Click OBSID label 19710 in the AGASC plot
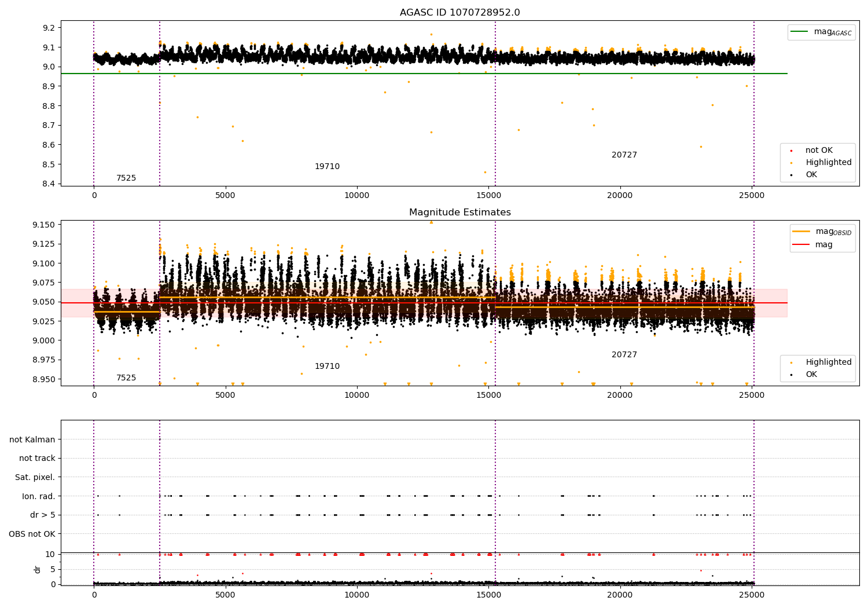This screenshot has width=868, height=608. 327,167
